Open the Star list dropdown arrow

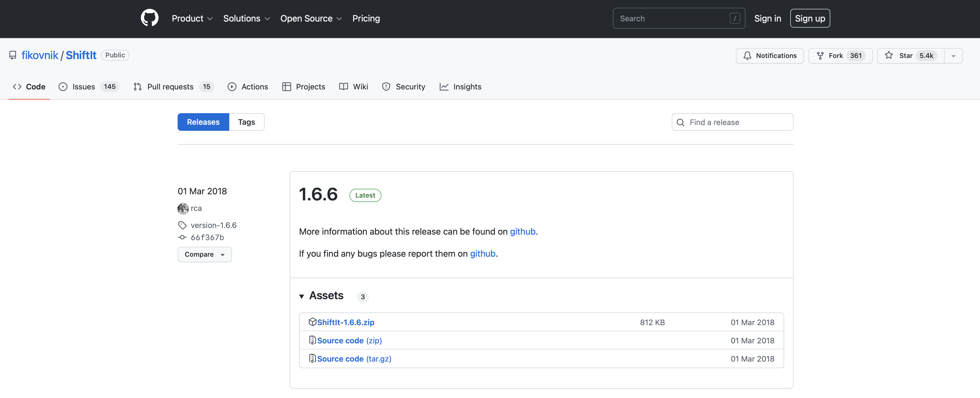tap(953, 56)
